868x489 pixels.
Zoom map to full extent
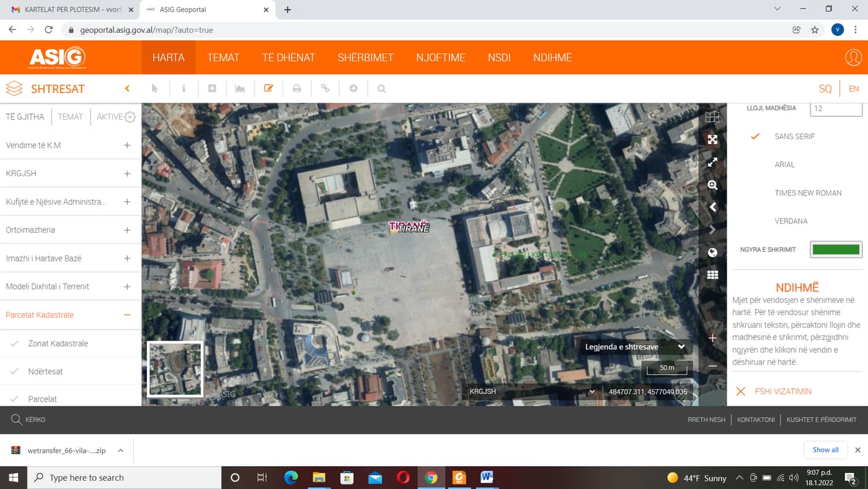(712, 140)
